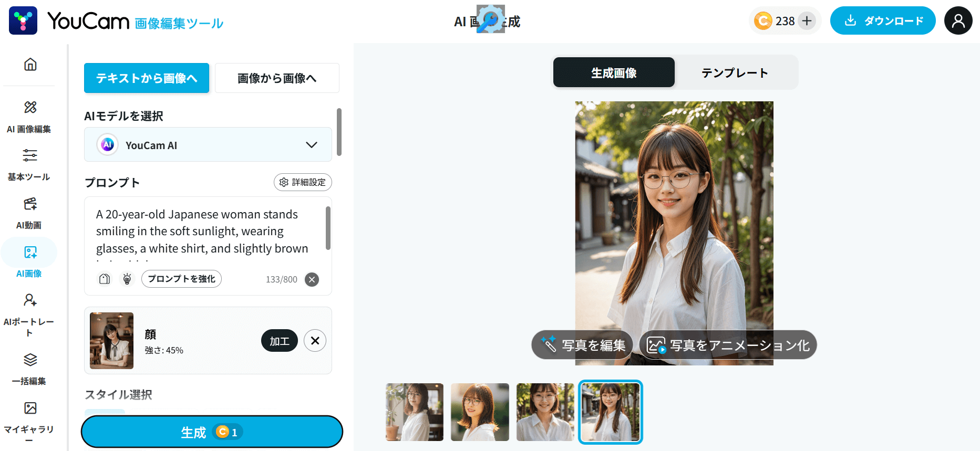Click the 238 credits count
The image size is (980, 451).
(x=785, y=21)
